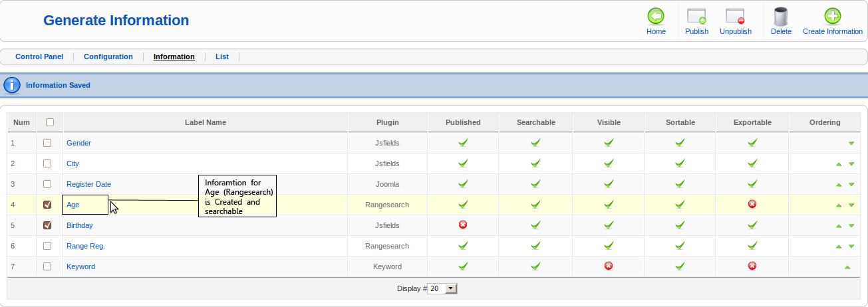
Task: Sort by the Label Name column header
Action: point(206,122)
